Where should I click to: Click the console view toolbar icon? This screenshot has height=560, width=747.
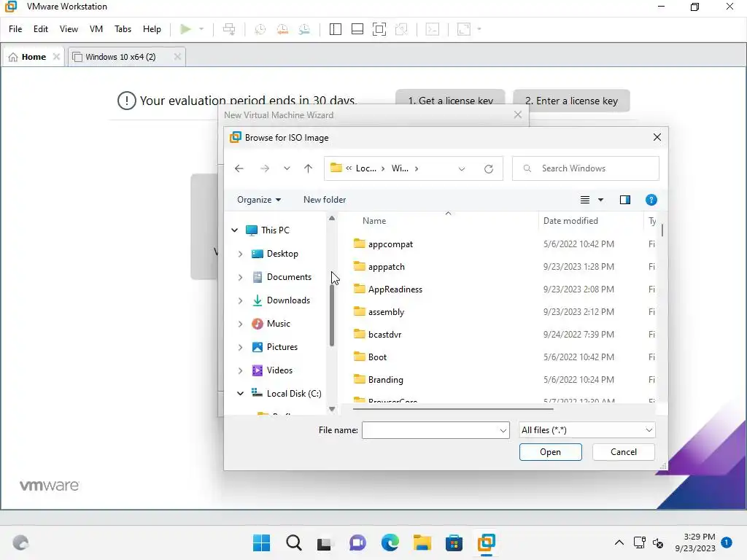tap(433, 29)
